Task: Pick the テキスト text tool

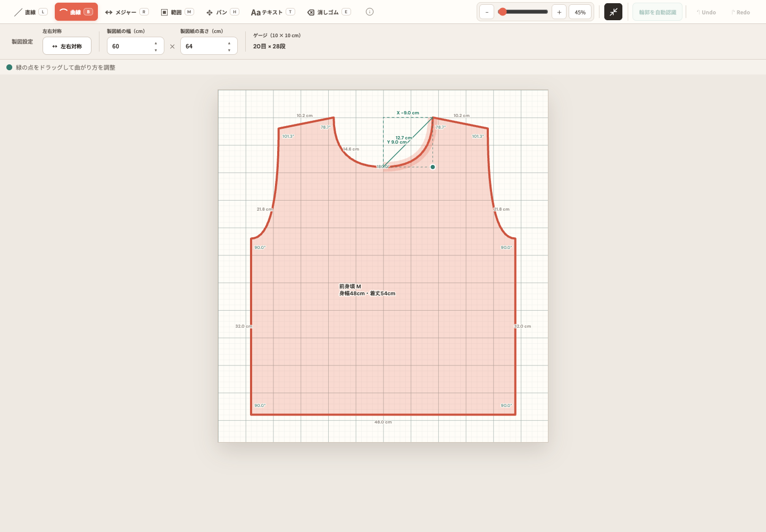Action: 272,12
